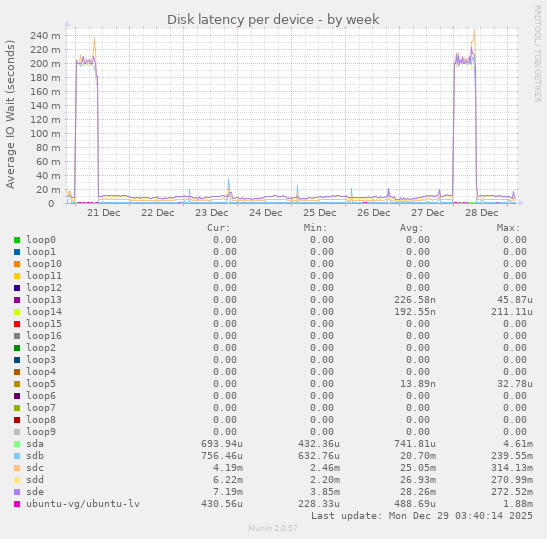
Task: Click the ubuntu-vg/ubuntu-lv magenta legend swatch
Action: coord(17,504)
